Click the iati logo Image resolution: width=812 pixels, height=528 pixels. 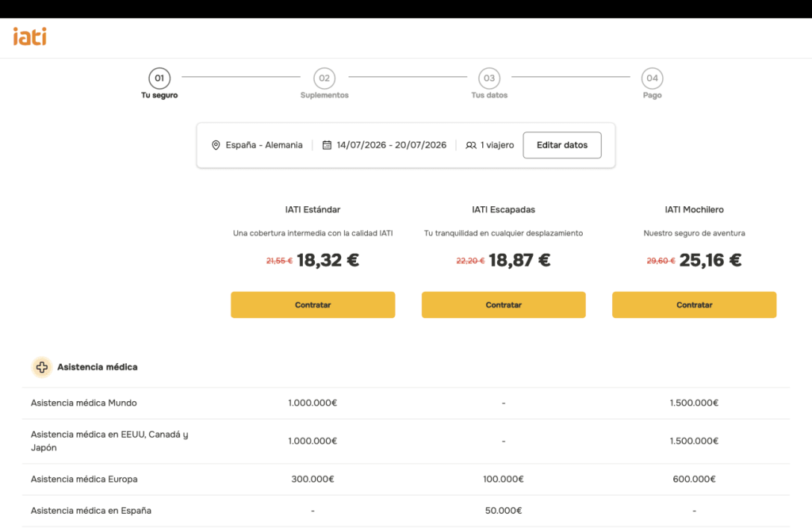click(30, 36)
